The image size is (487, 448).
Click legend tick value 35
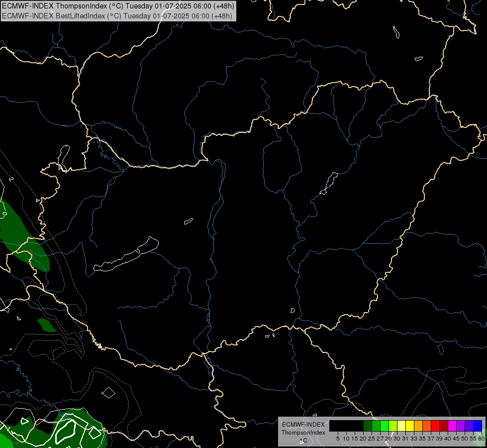coord(422,439)
